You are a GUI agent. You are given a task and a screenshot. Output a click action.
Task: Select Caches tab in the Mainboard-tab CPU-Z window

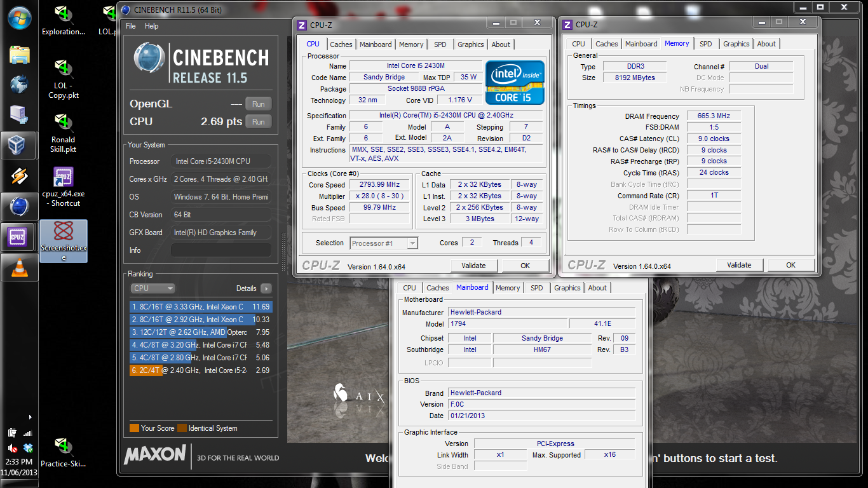[438, 288]
